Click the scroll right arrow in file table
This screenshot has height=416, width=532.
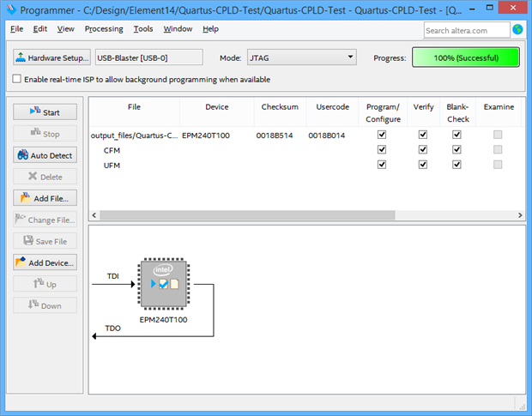[x=520, y=215]
